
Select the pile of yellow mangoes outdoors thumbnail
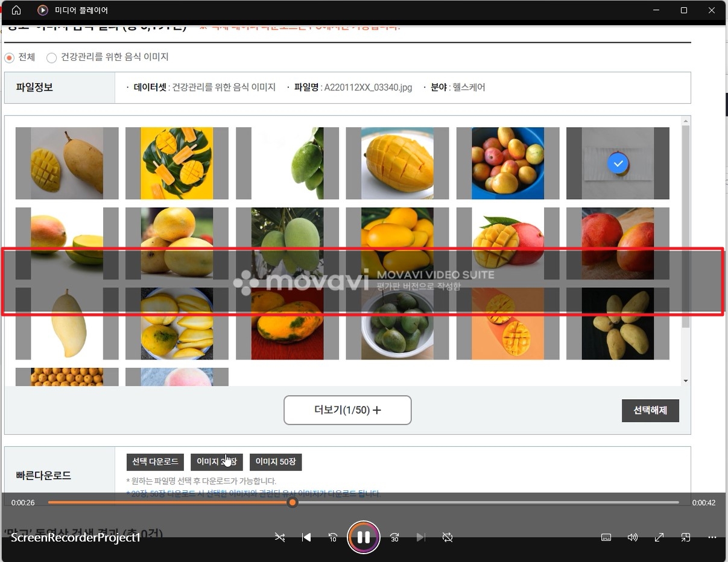pos(177,244)
